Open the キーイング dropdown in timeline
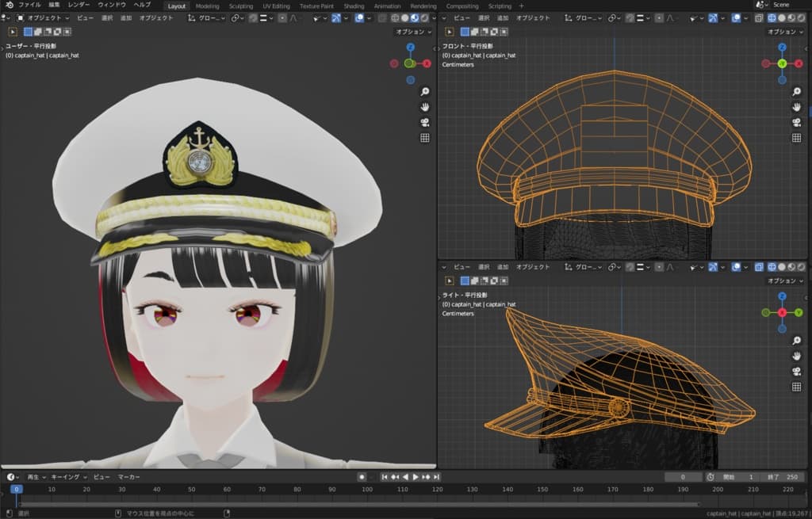 69,477
